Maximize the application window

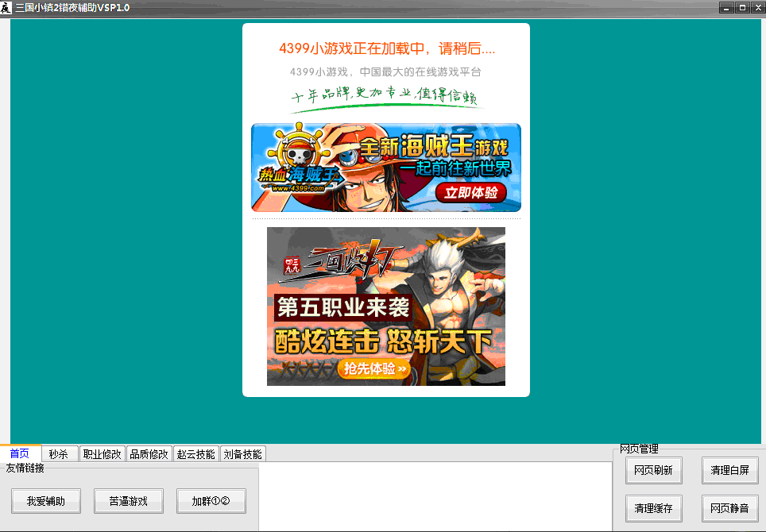click(x=742, y=8)
